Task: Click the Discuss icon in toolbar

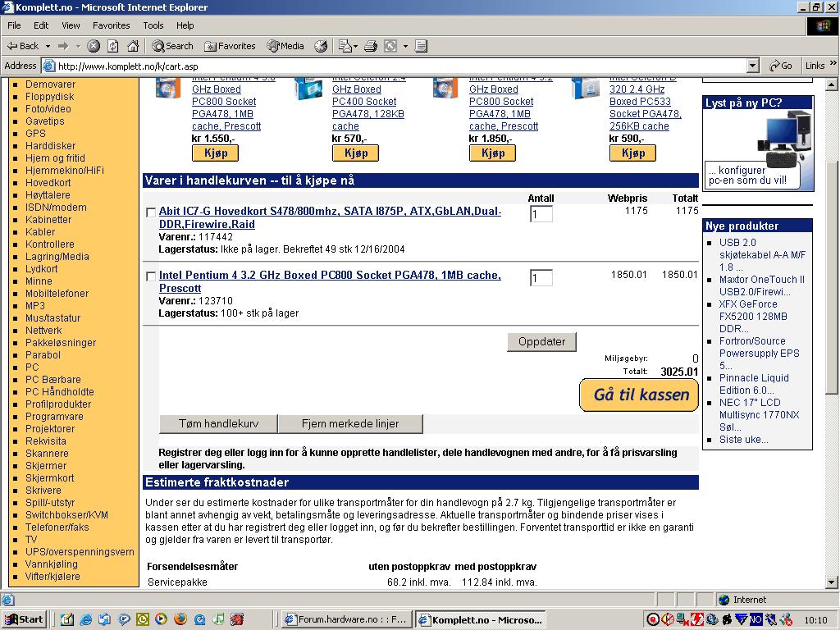Action: 421,46
